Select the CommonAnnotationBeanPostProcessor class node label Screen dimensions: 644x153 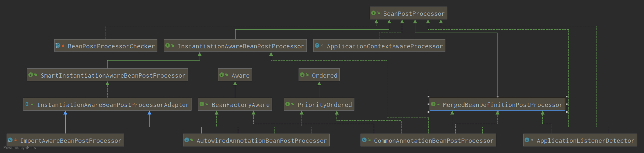434,141
